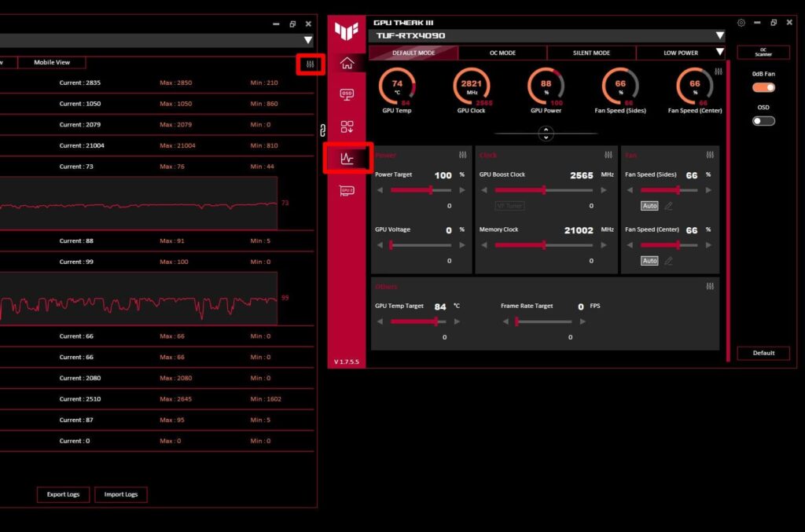Image resolution: width=805 pixels, height=532 pixels.
Task: Increase Power Target with right arrow
Action: [x=462, y=190]
